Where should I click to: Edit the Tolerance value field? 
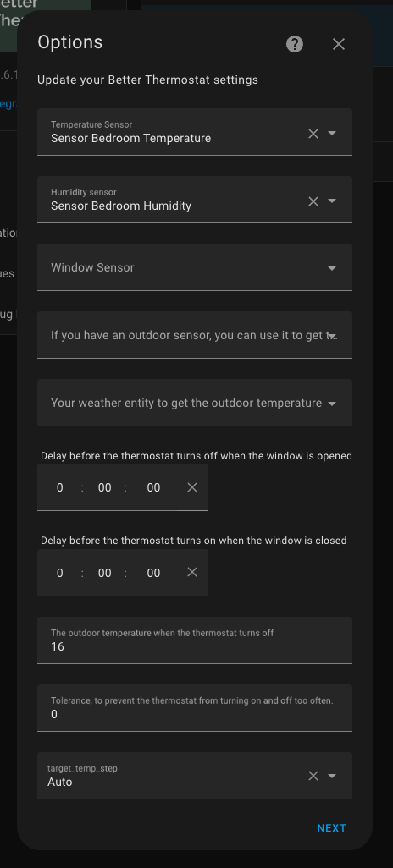(x=195, y=708)
